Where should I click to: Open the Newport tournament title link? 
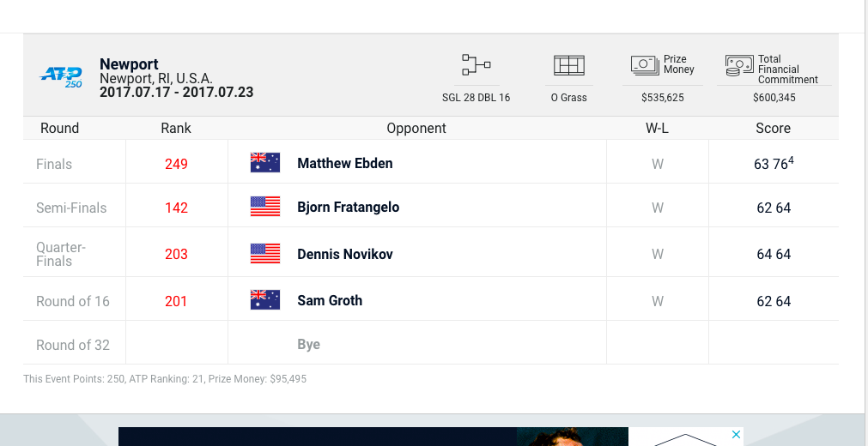[129, 64]
